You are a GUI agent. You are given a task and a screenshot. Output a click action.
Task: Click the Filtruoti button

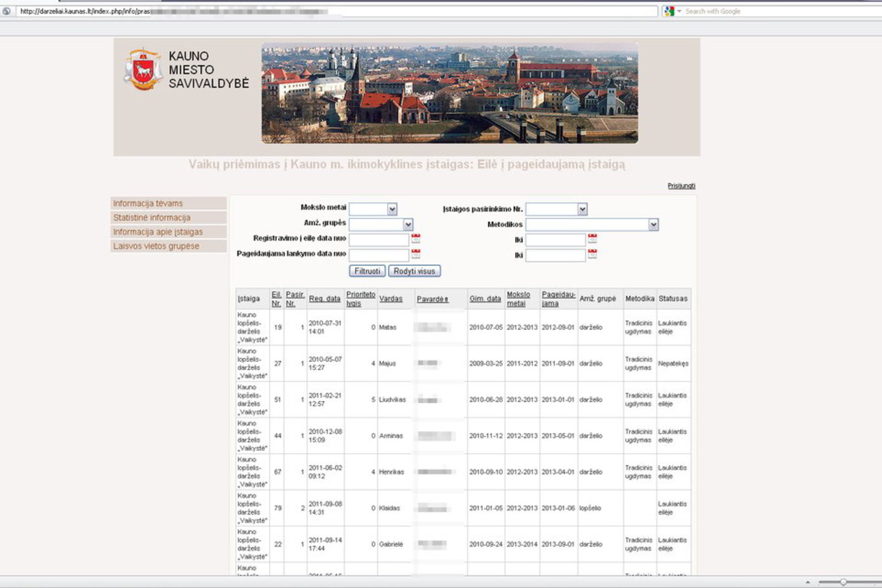tap(367, 271)
